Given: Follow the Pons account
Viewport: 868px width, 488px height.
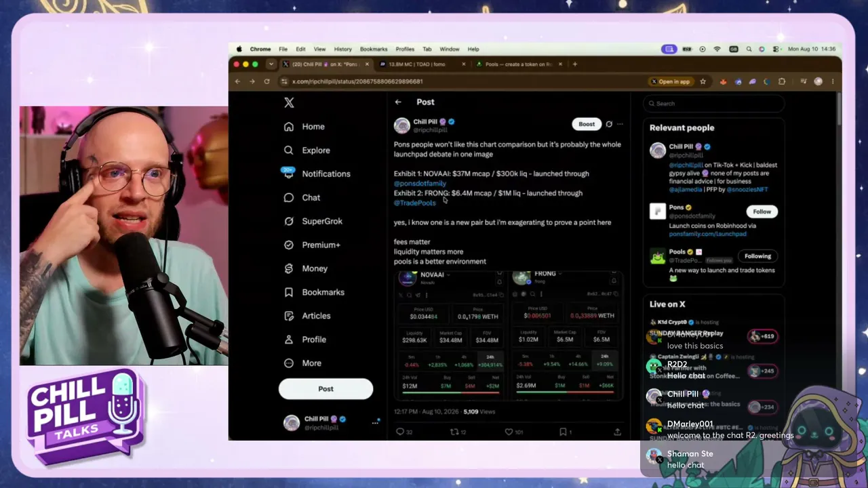Looking at the screenshot, I should [762, 211].
